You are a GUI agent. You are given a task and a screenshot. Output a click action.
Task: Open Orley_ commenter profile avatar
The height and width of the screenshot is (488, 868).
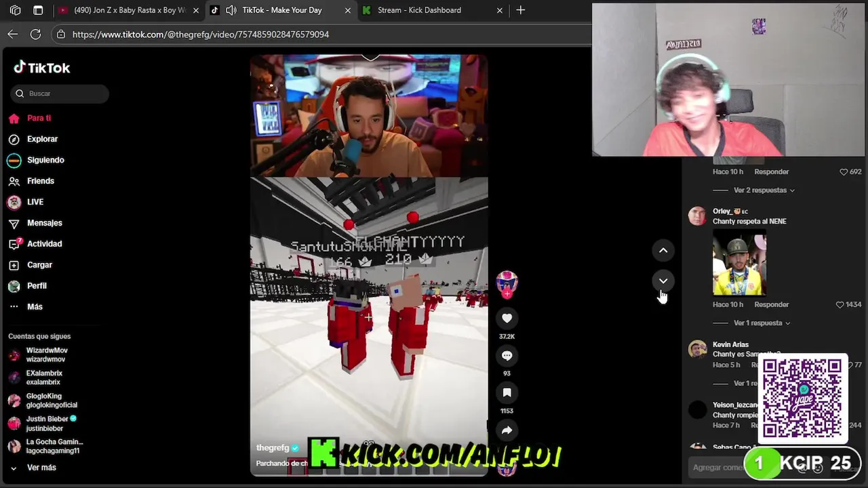[x=697, y=216]
